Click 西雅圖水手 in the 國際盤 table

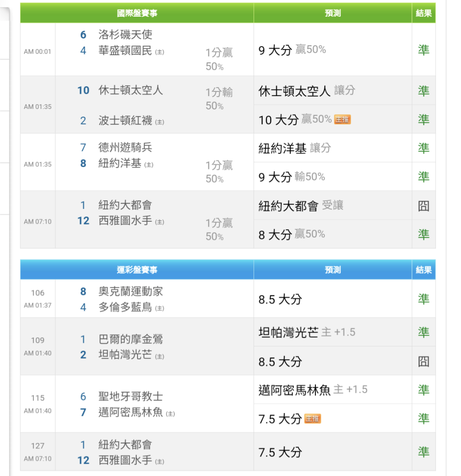(x=125, y=221)
